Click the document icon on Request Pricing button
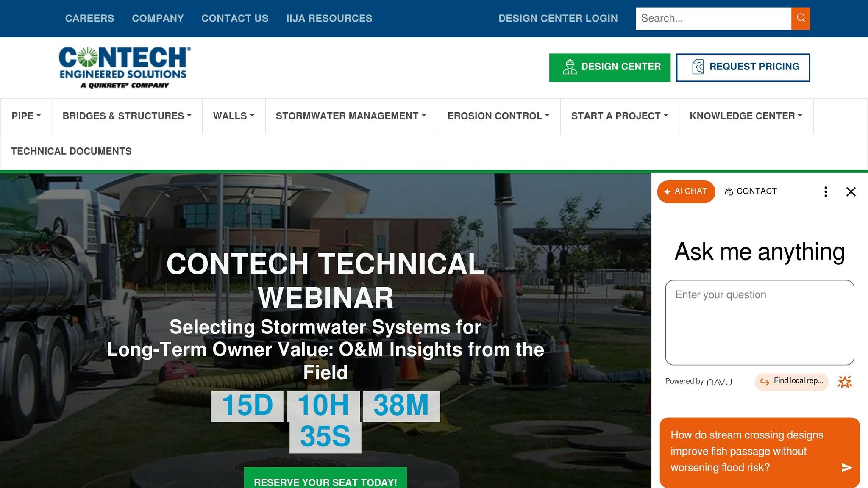The height and width of the screenshot is (488, 868). click(x=698, y=67)
